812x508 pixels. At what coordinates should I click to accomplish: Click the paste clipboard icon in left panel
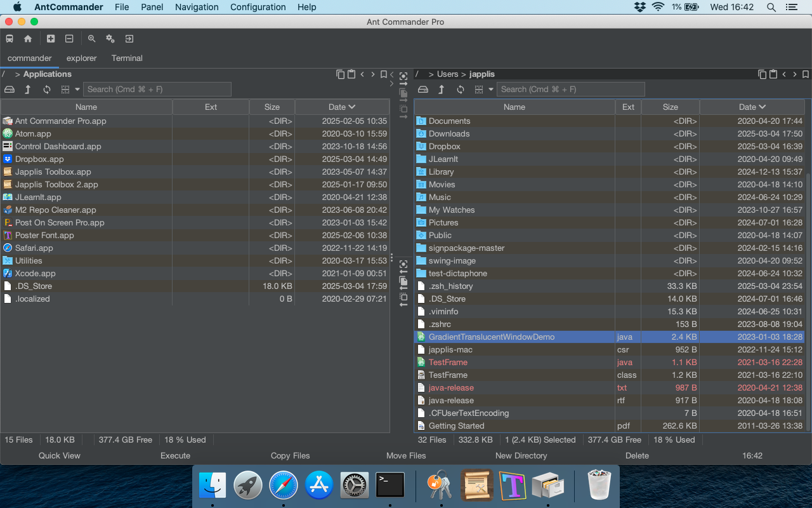[351, 74]
